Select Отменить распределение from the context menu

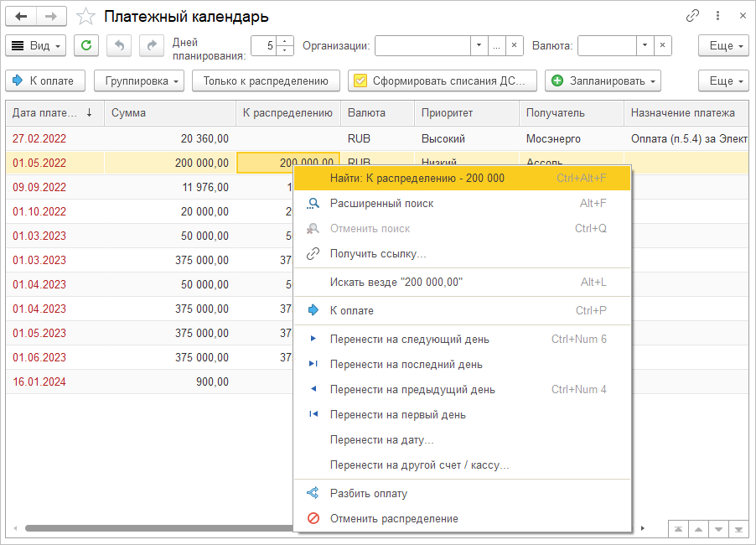(394, 519)
